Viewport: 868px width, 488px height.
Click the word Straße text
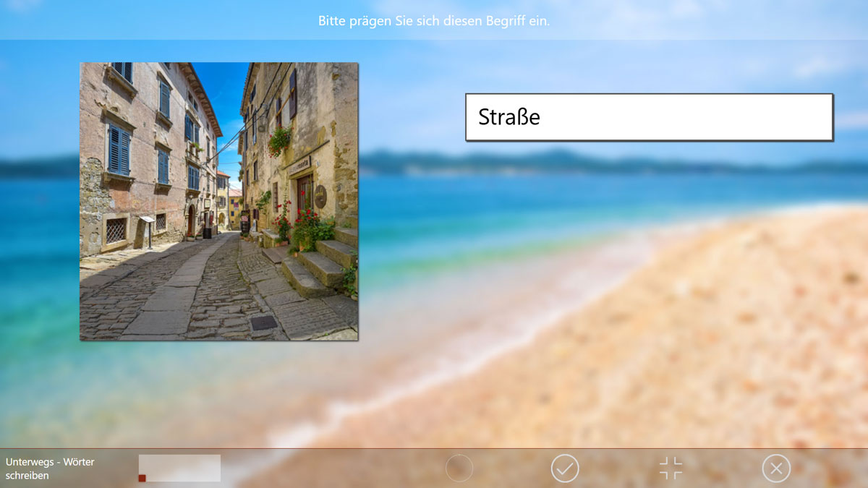coord(509,117)
